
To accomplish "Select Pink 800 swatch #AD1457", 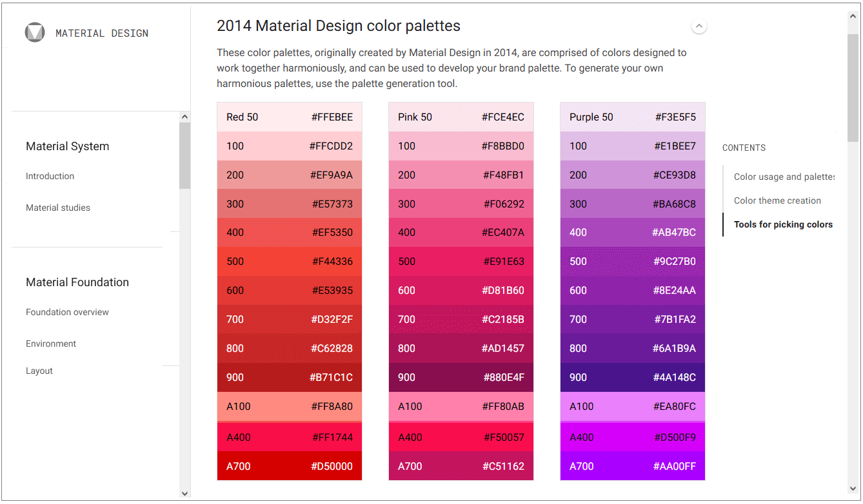I will click(x=461, y=348).
